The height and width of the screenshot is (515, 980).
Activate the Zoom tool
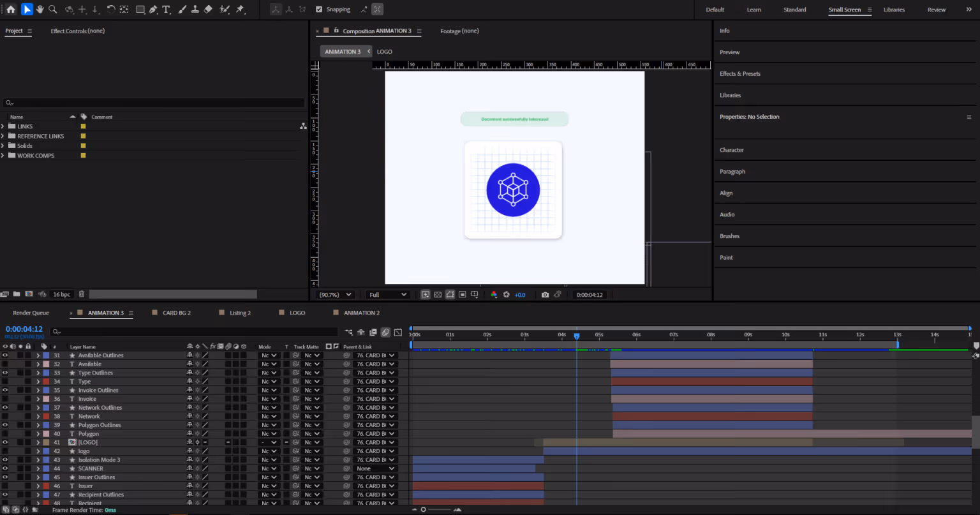tap(53, 9)
